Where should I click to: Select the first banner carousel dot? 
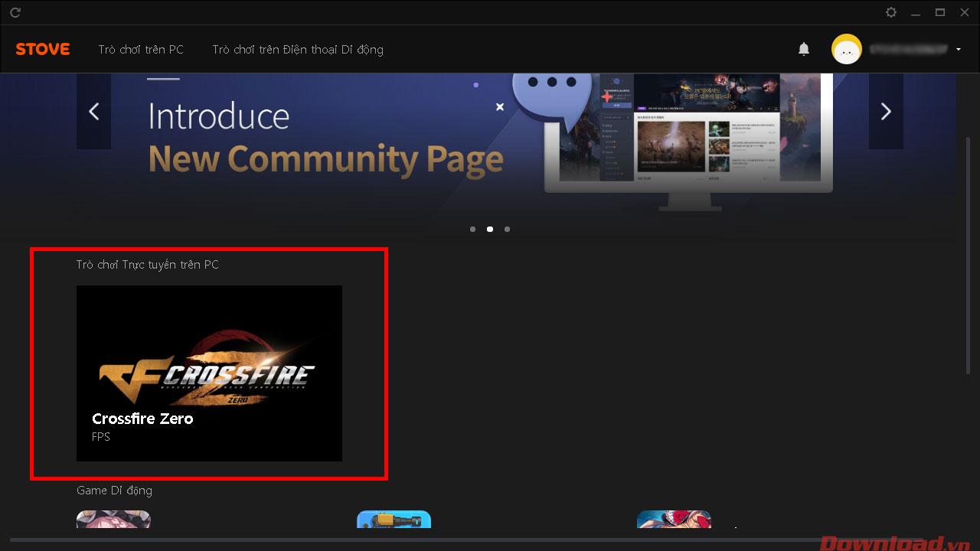[x=473, y=229]
